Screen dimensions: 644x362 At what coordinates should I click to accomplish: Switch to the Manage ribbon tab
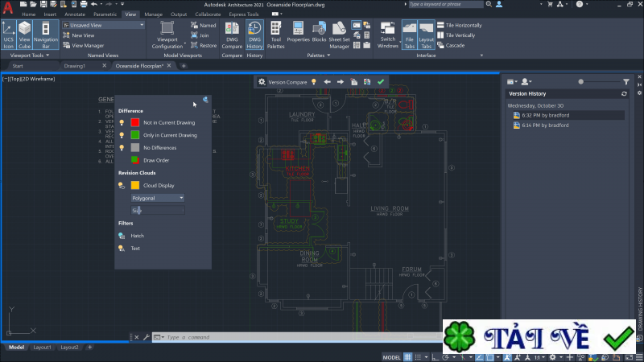coord(153,14)
